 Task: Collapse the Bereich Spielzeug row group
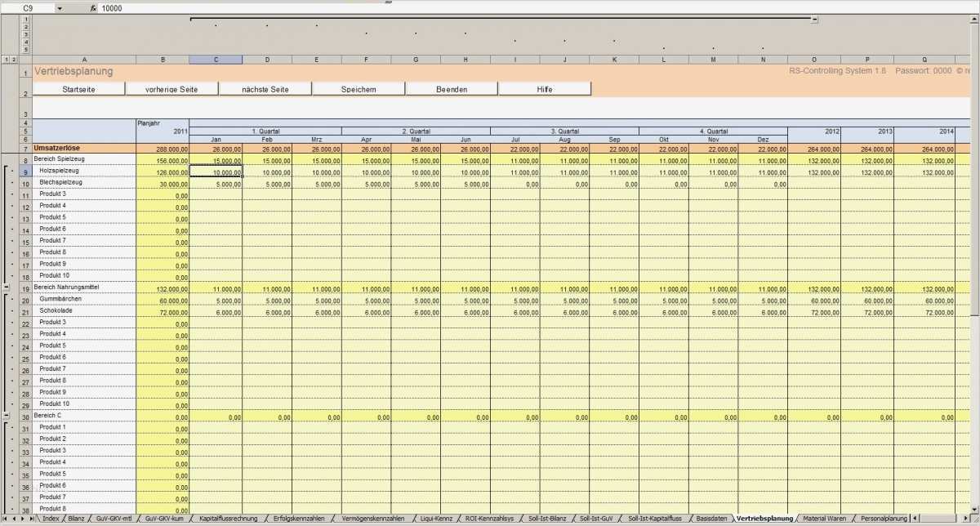tap(7, 287)
